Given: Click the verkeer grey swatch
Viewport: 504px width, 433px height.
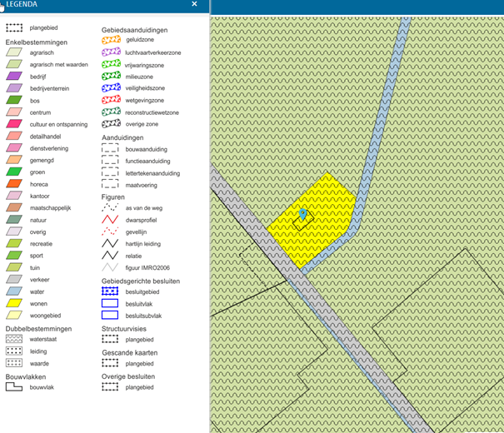Looking at the screenshot, I should click(x=14, y=280).
